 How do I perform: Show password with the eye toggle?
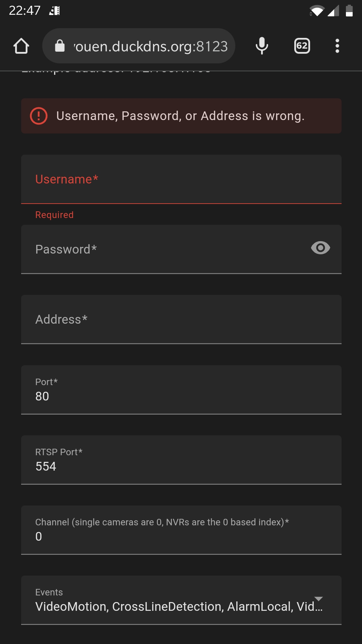(320, 248)
